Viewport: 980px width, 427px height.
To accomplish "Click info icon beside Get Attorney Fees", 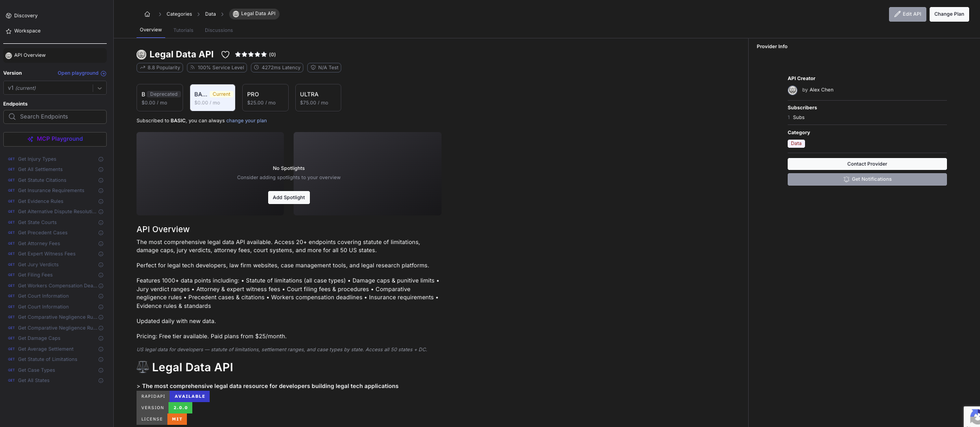I will click(101, 244).
